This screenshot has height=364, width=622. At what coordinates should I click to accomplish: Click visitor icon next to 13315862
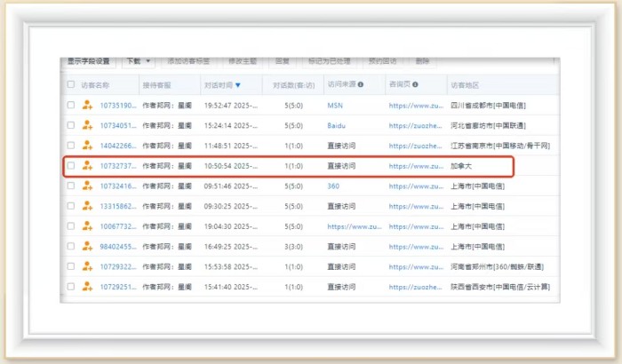tap(87, 206)
